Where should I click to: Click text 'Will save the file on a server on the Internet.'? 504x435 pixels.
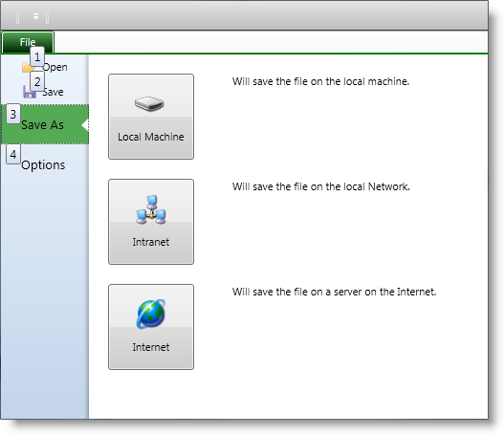pyautogui.click(x=335, y=292)
